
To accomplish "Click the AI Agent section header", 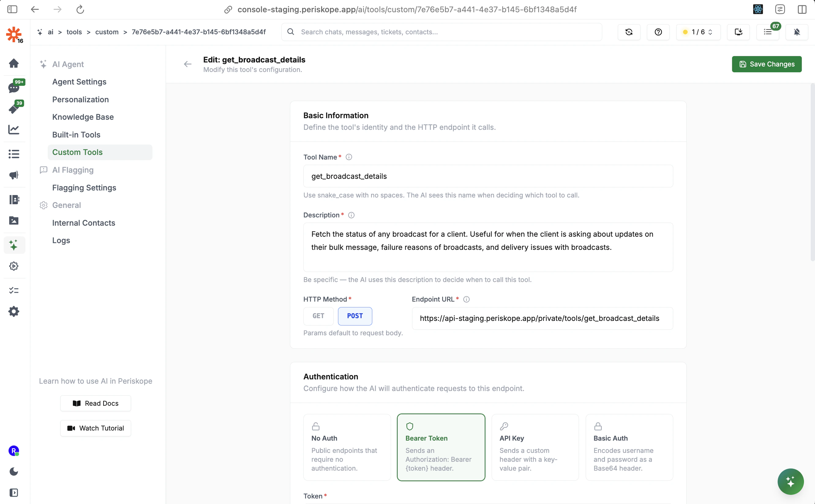I will [68, 64].
